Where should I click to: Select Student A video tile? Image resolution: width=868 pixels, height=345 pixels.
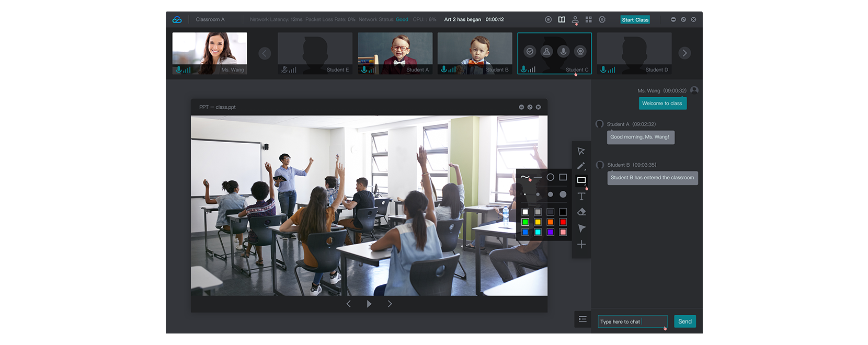click(395, 53)
